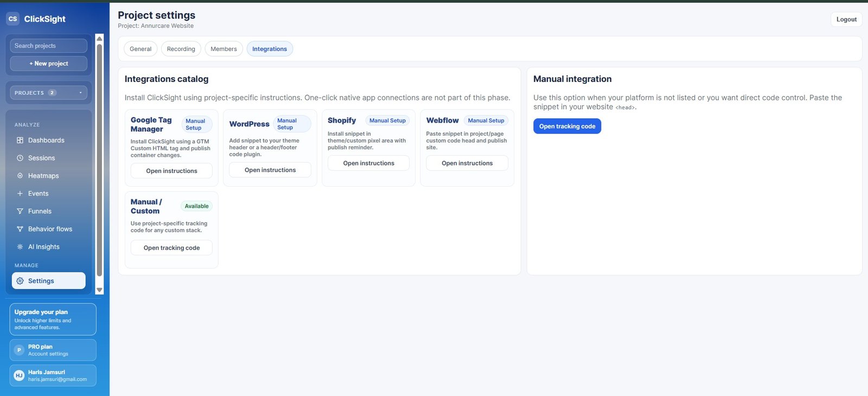Screen dimensions: 868x396
Task: Click the Events plus icon
Action: [20, 194]
